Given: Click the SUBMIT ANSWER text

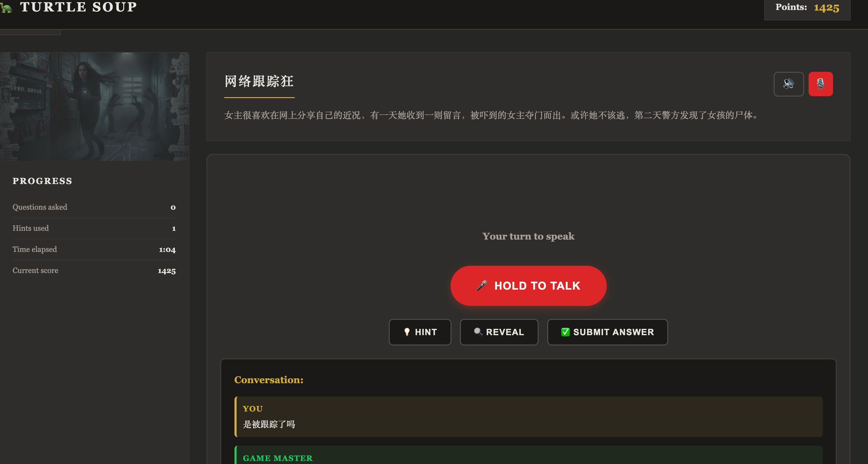Looking at the screenshot, I should pos(613,332).
